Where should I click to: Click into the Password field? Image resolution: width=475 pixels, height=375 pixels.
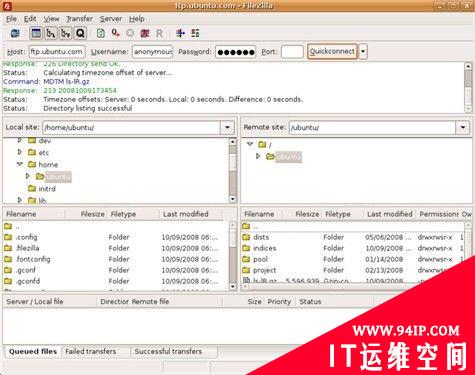(235, 52)
